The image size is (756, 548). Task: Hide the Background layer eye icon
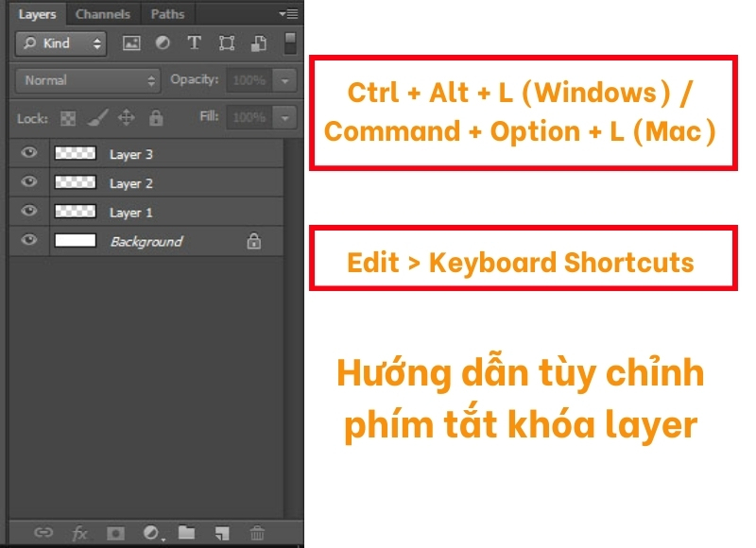[x=29, y=240]
